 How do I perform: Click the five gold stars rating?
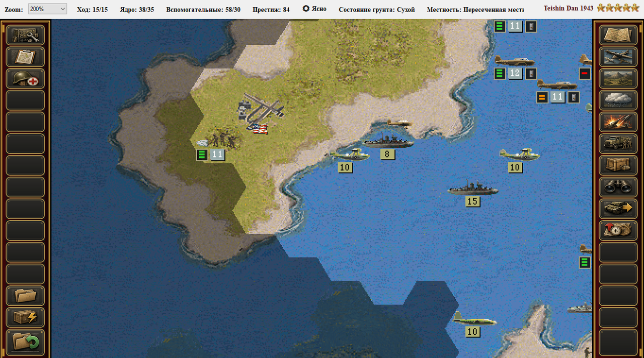(x=618, y=8)
